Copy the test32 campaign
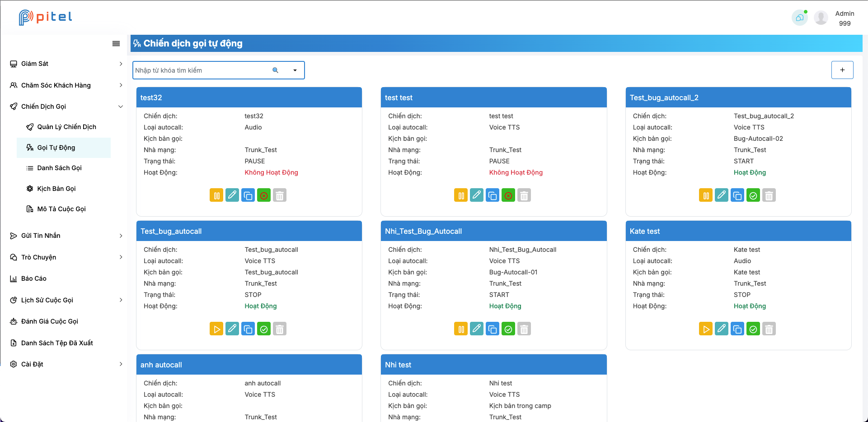This screenshot has width=868, height=422. pyautogui.click(x=248, y=195)
